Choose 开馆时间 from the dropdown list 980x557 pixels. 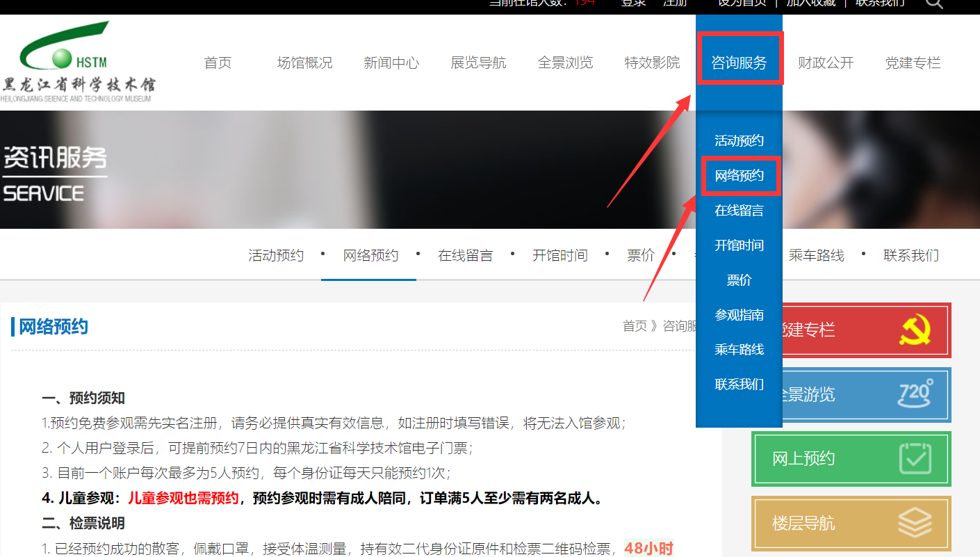pyautogui.click(x=739, y=245)
